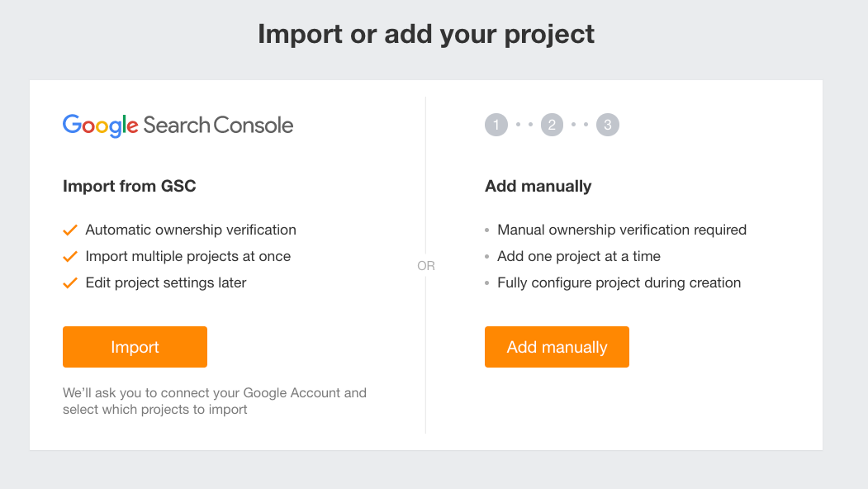Click step 3 circle indicator
The width and height of the screenshot is (868, 489).
tap(608, 126)
